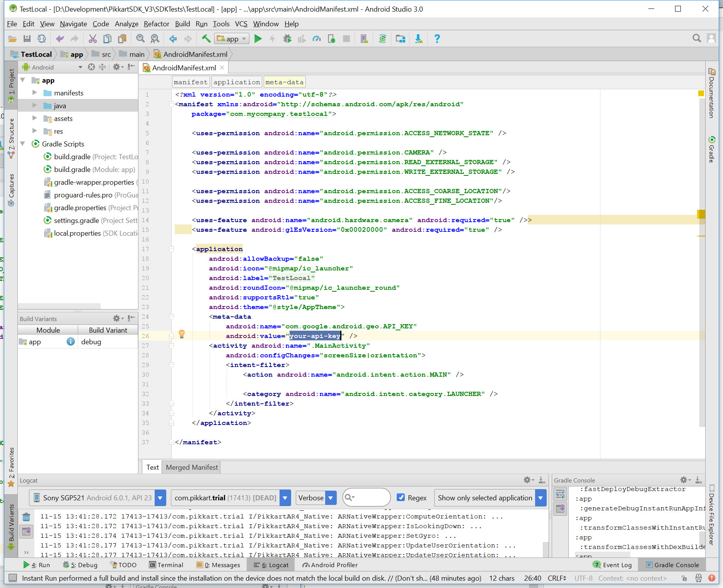Click the editor vertical scrollbar

pos(703,263)
